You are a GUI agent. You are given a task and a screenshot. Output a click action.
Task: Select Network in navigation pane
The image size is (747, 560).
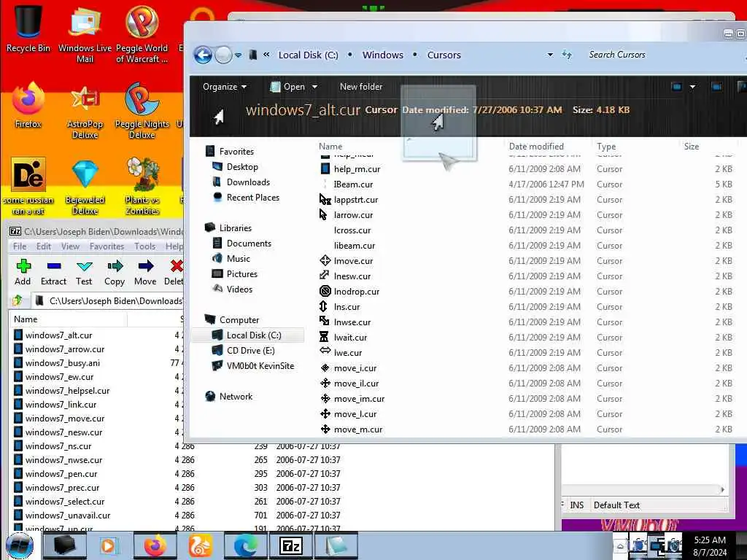click(236, 396)
